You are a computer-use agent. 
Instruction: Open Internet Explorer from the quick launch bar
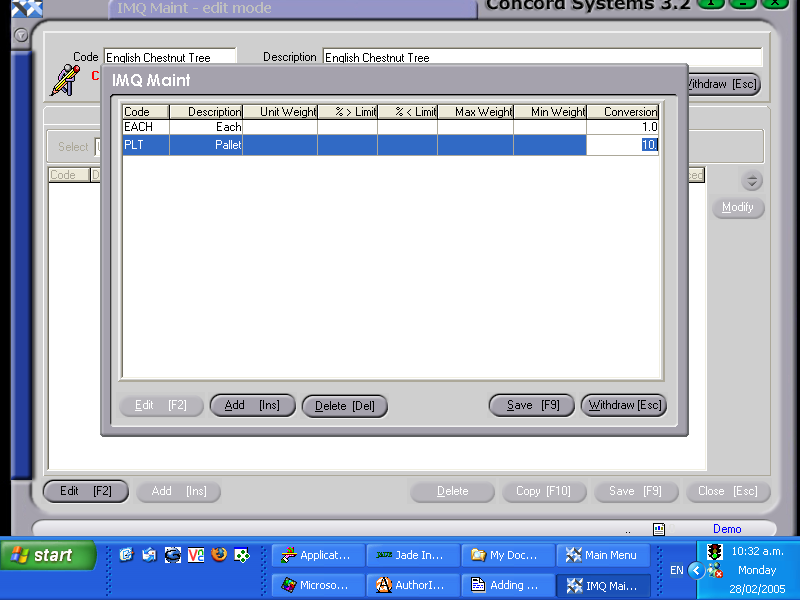127,555
